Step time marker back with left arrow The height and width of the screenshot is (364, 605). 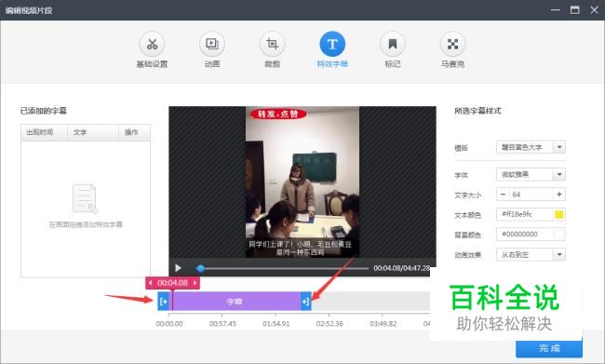(151, 283)
